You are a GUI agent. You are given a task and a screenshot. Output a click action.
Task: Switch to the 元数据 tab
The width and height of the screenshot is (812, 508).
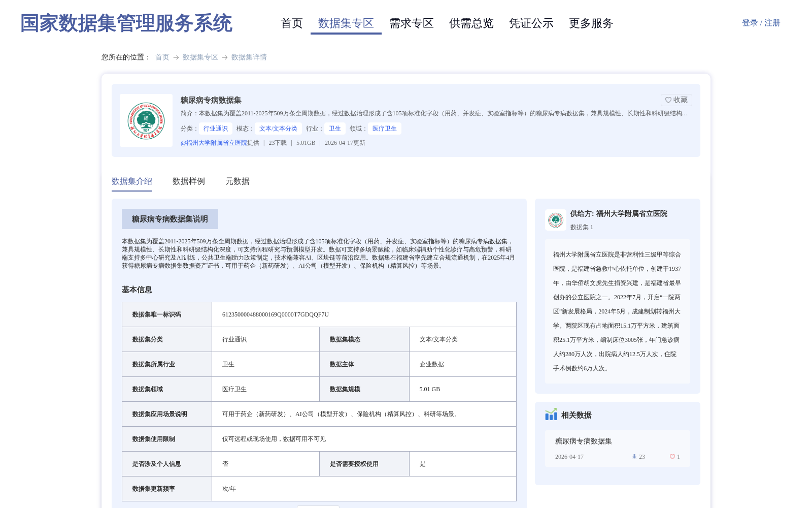point(238,181)
